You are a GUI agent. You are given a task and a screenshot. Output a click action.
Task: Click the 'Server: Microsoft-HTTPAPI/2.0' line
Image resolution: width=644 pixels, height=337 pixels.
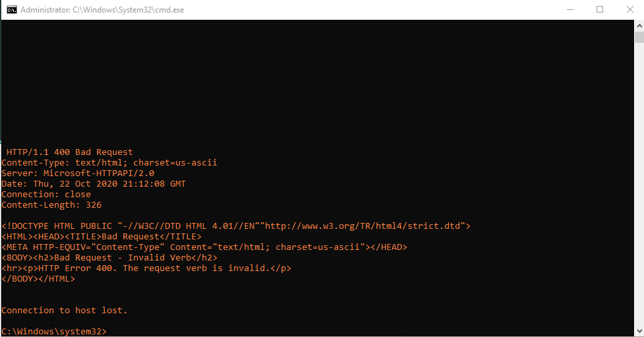[78, 173]
